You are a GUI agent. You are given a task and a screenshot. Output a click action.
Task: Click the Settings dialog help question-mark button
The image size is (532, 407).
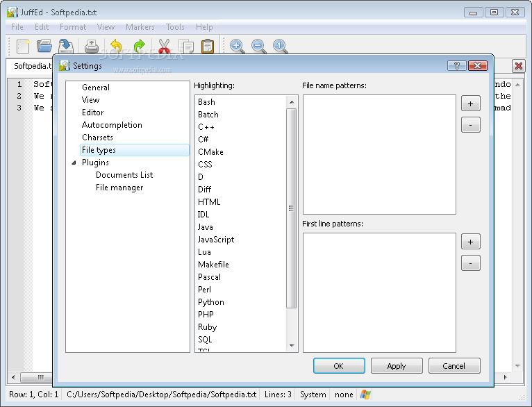tap(457, 65)
